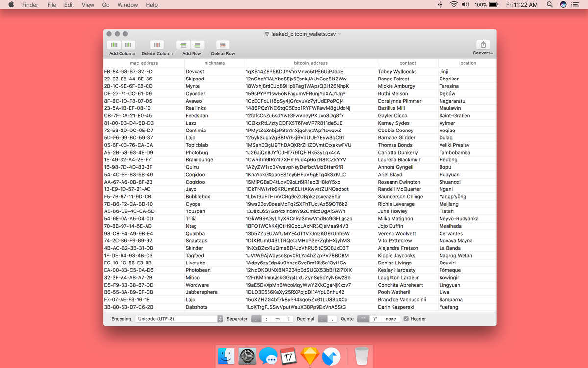The width and height of the screenshot is (588, 368).
Task: Open Sketch from the Dock
Action: (x=310, y=356)
